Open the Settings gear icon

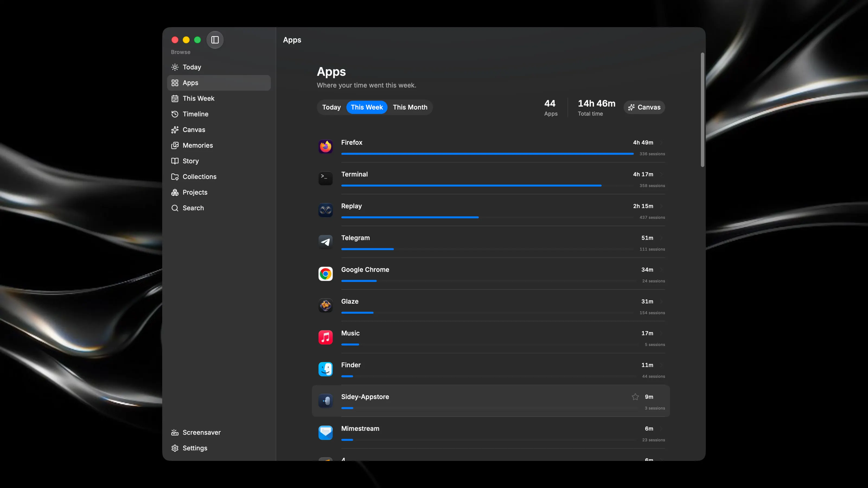click(x=174, y=448)
